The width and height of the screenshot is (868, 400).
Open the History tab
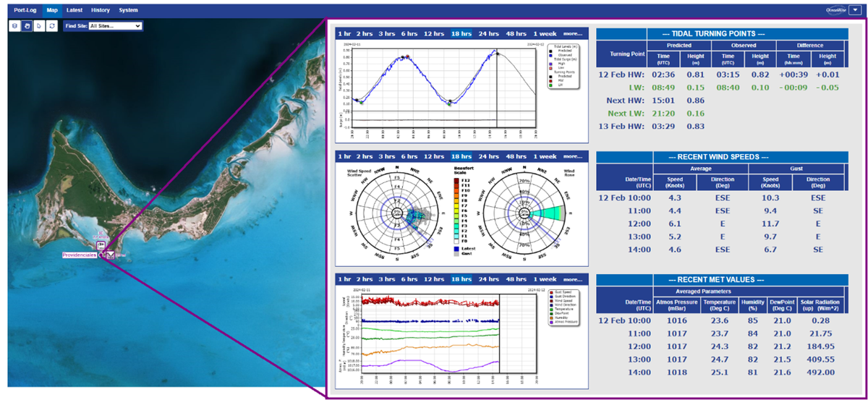tap(101, 11)
